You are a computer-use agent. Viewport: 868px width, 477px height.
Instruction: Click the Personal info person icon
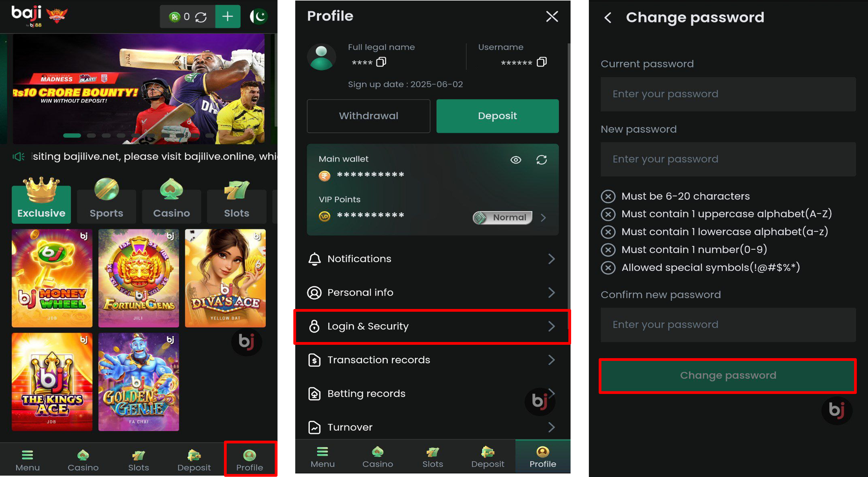[x=314, y=293]
